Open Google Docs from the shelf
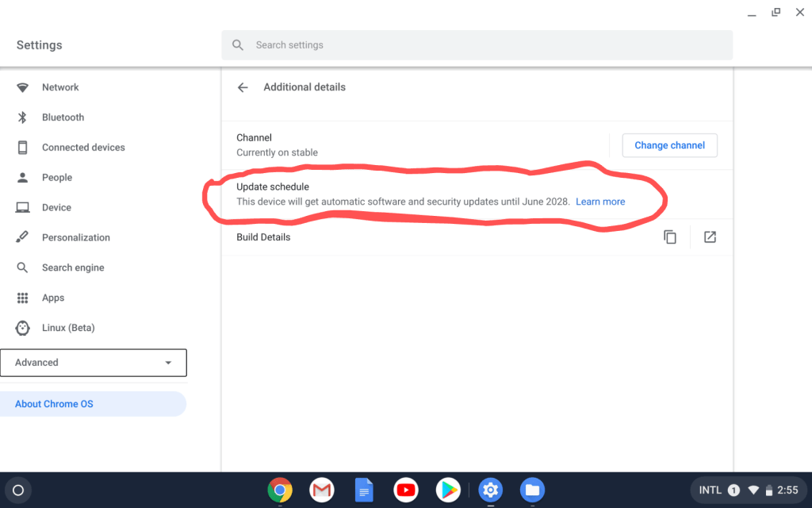This screenshot has height=508, width=812. pyautogui.click(x=364, y=490)
